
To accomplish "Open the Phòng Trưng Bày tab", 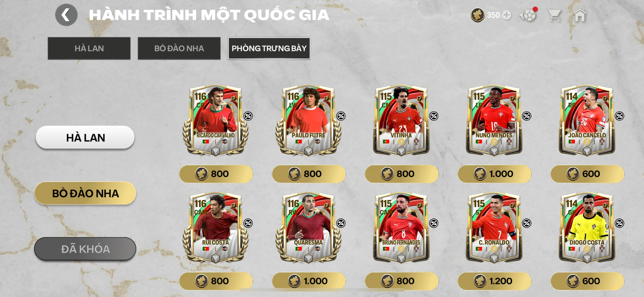I will point(269,48).
